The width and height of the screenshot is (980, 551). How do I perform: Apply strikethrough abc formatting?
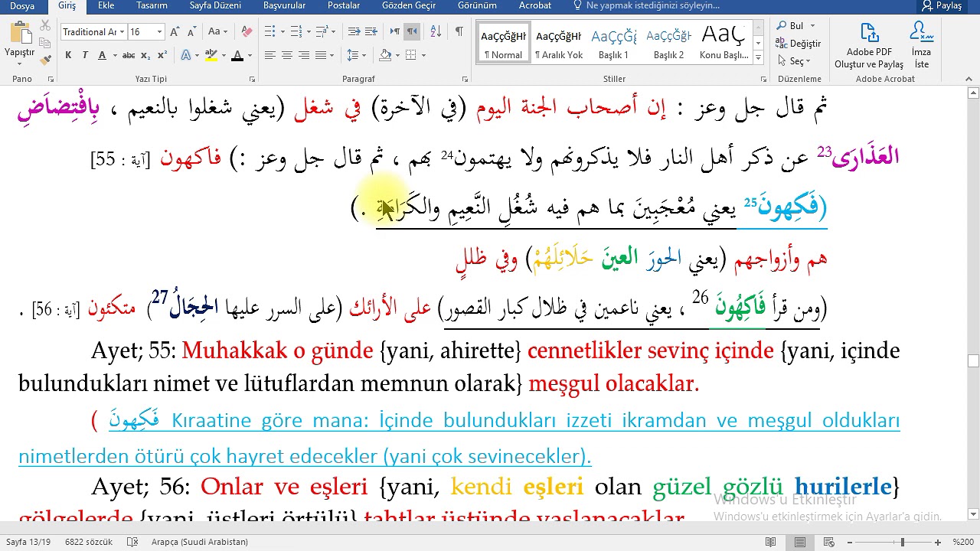click(x=129, y=55)
